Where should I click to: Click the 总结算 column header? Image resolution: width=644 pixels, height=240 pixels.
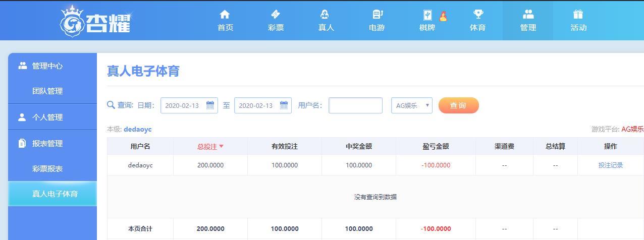555,146
